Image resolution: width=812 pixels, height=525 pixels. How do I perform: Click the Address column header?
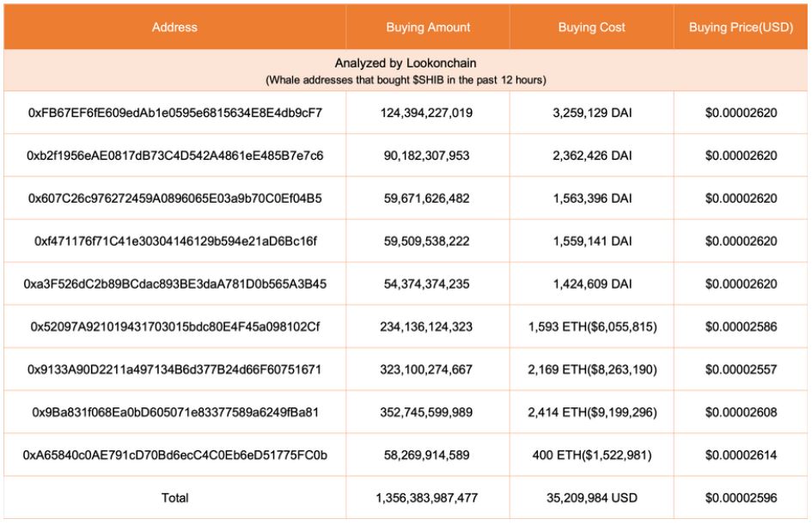pos(174,27)
